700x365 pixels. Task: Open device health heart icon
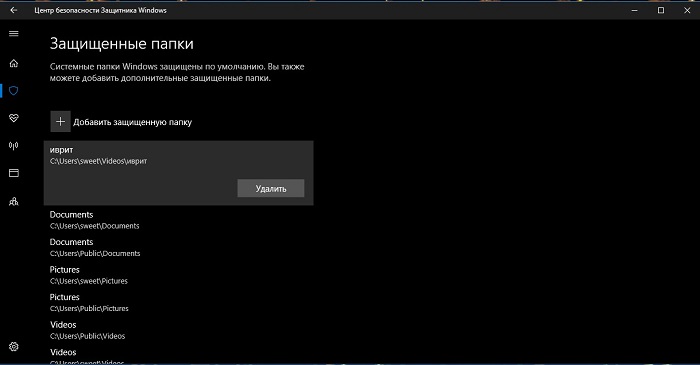click(14, 118)
